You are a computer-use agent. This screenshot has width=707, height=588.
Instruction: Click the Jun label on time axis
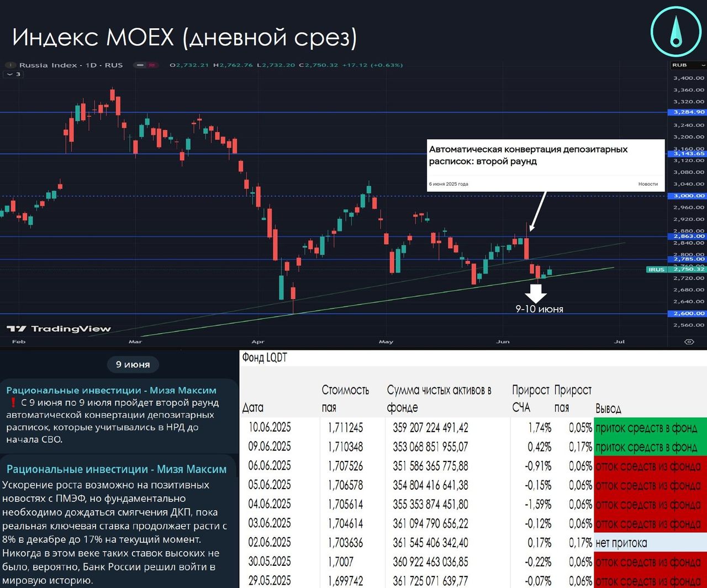[x=503, y=342]
